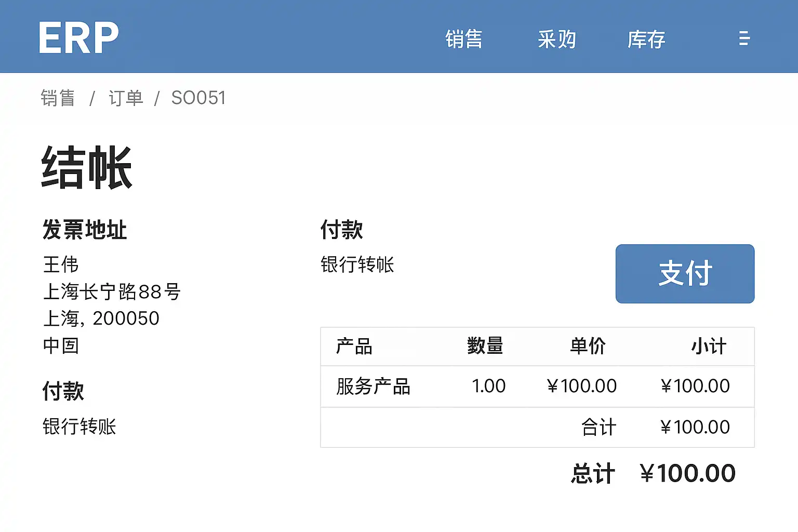Screen dimensions: 798x532
Task: Open the 库存 menu
Action: pyautogui.click(x=646, y=39)
